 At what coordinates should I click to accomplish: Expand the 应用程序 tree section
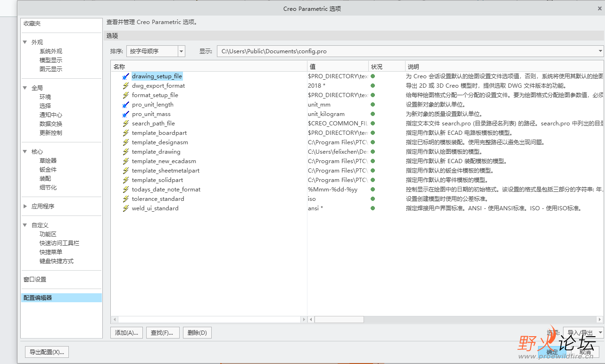(25, 207)
